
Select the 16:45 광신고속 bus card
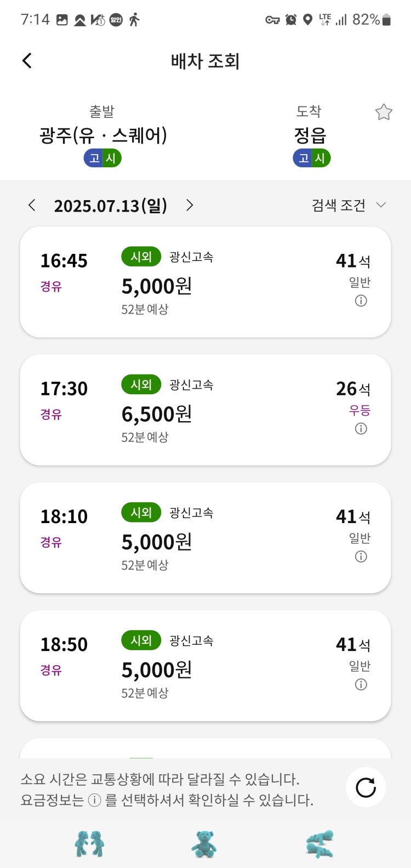tap(206, 282)
